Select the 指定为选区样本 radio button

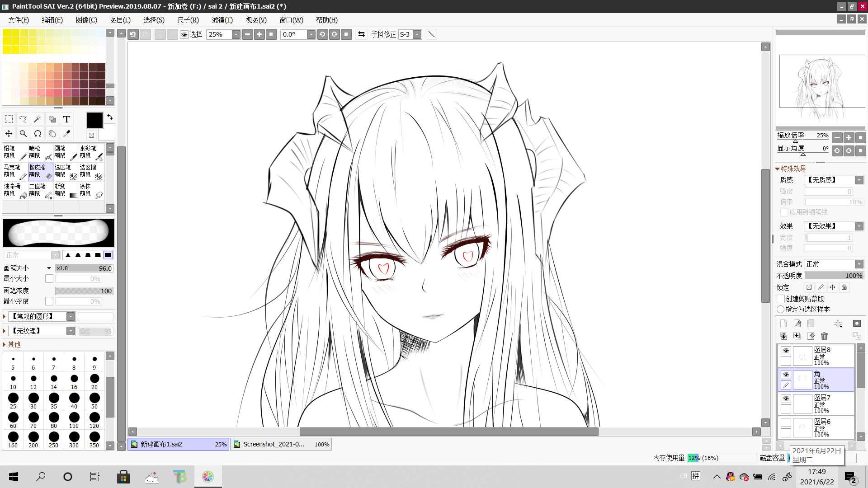[781, 310]
